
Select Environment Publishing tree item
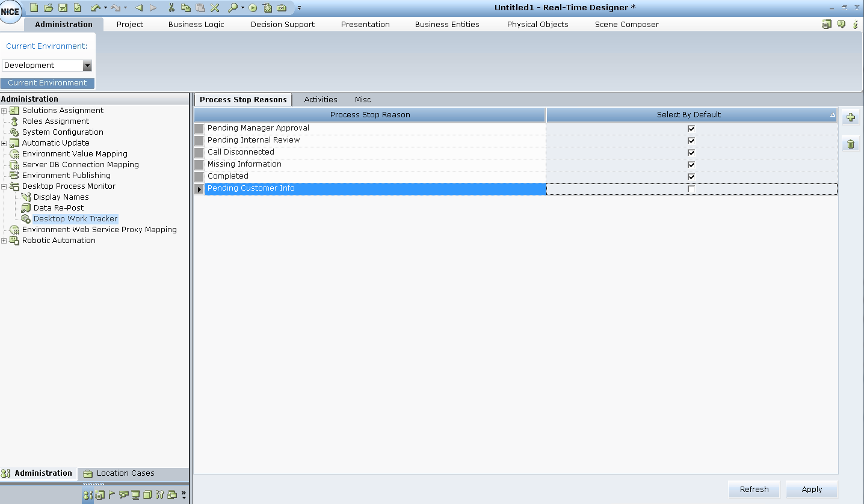(x=66, y=176)
